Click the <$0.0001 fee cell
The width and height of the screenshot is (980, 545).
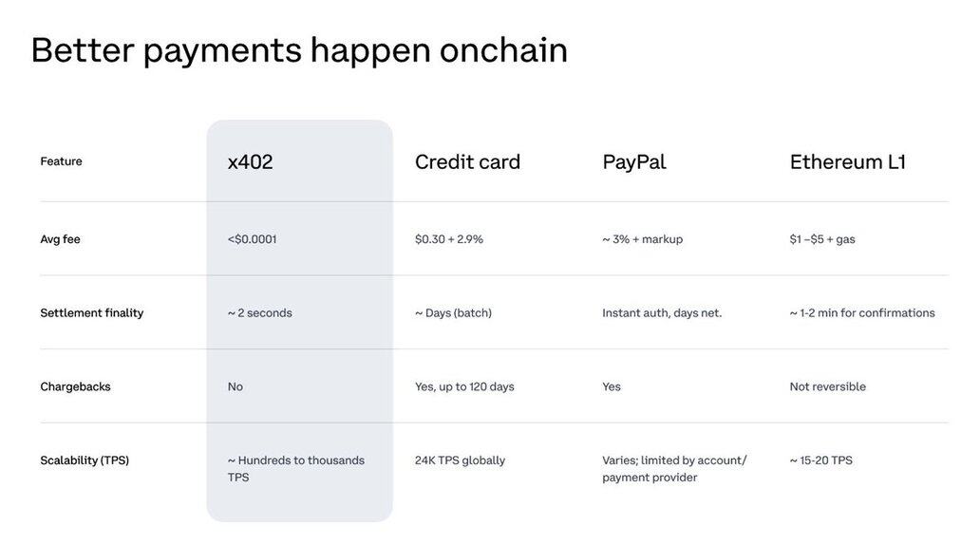click(x=252, y=239)
